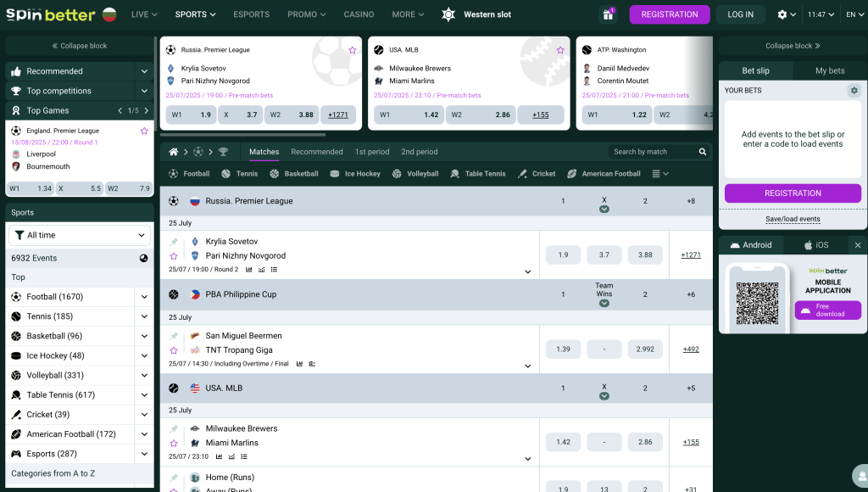Expand the Recommended section
The image size is (868, 492).
pyautogui.click(x=144, y=71)
